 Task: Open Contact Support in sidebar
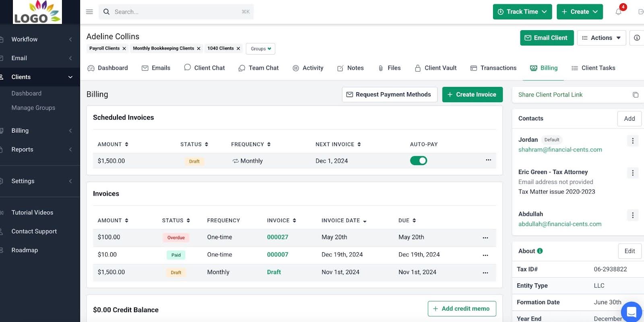point(34,231)
